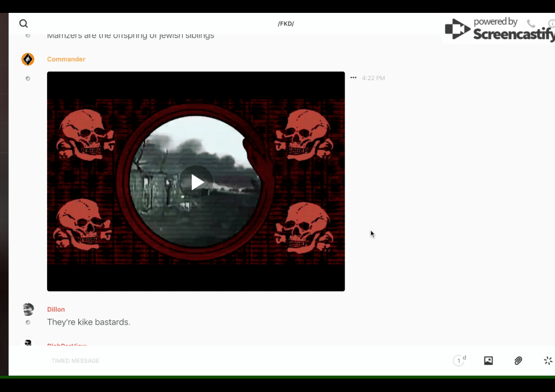Open Dillon's profile via the name
Screen dimensions: 555x392
pyautogui.click(x=56, y=310)
